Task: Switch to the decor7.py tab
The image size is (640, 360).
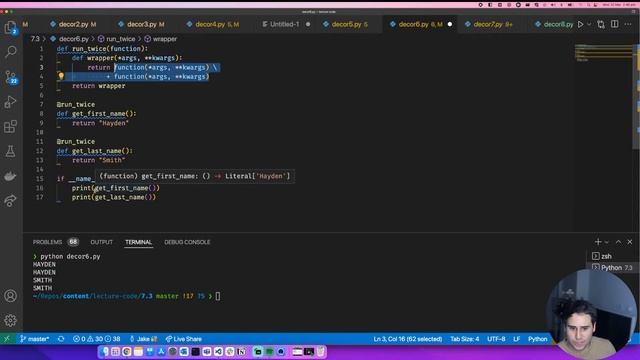Action: [488, 24]
